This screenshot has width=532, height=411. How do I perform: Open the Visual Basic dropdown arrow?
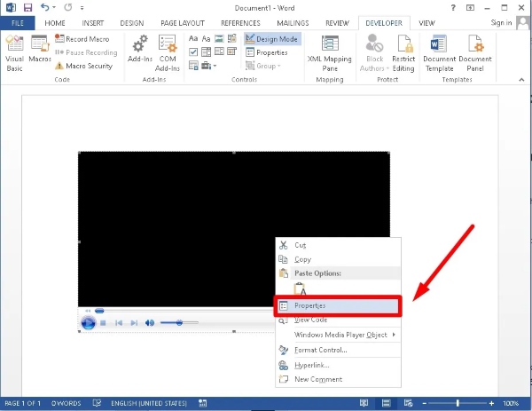(x=14, y=67)
